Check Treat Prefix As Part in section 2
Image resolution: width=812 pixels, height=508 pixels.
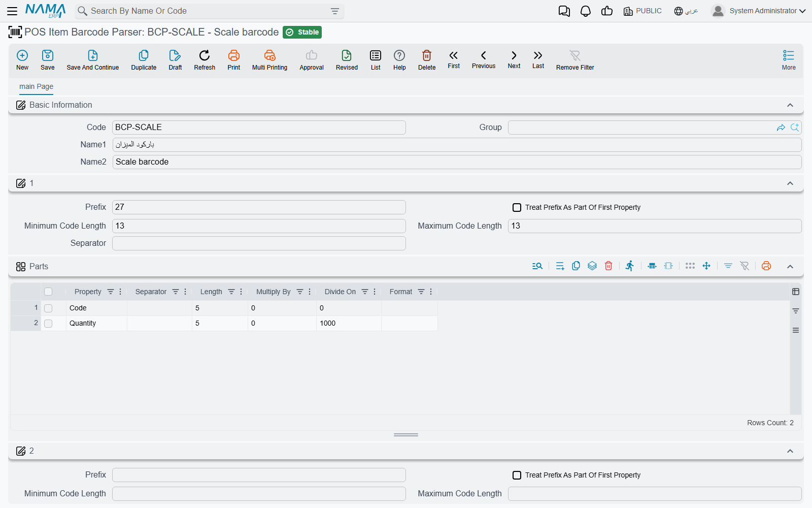click(517, 475)
